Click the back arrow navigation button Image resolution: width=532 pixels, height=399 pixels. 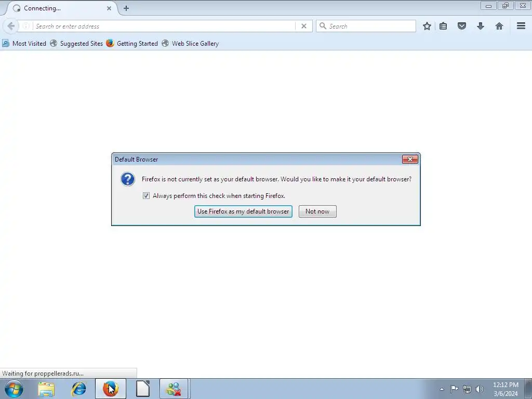10,26
